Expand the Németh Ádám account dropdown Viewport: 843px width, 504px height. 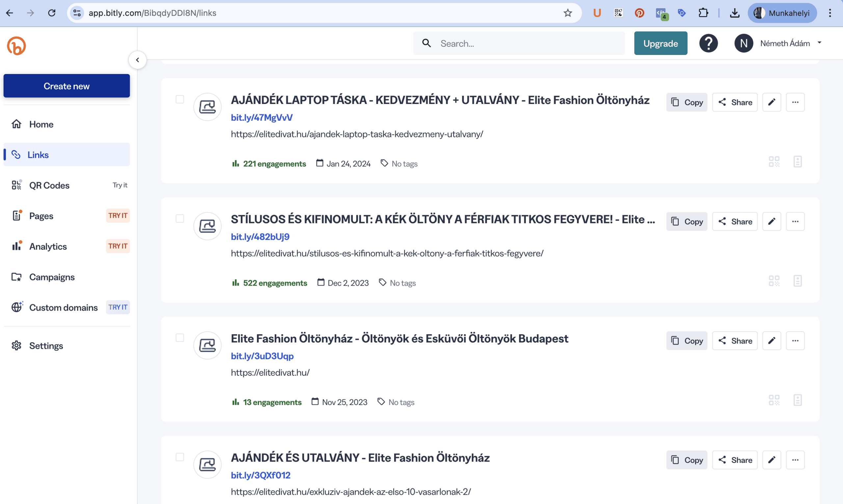(820, 43)
